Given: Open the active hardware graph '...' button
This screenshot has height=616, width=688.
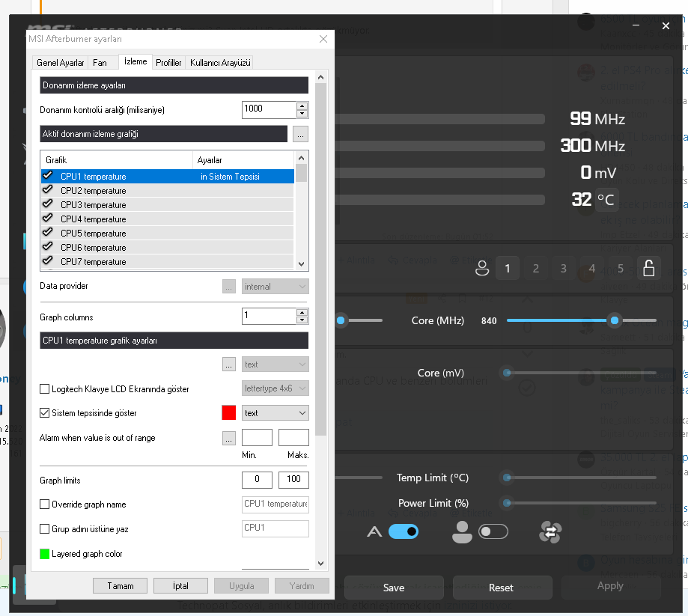Looking at the screenshot, I should (x=300, y=134).
